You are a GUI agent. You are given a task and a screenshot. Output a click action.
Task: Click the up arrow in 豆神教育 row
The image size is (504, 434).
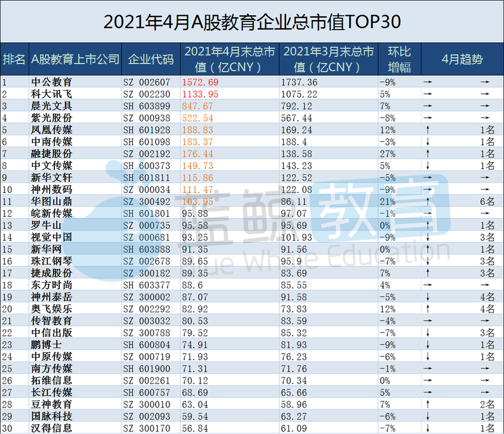[428, 404]
